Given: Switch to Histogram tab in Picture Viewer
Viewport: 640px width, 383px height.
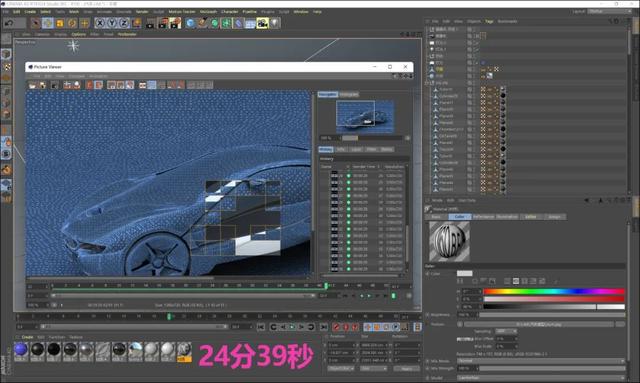Looking at the screenshot, I should tap(349, 94).
